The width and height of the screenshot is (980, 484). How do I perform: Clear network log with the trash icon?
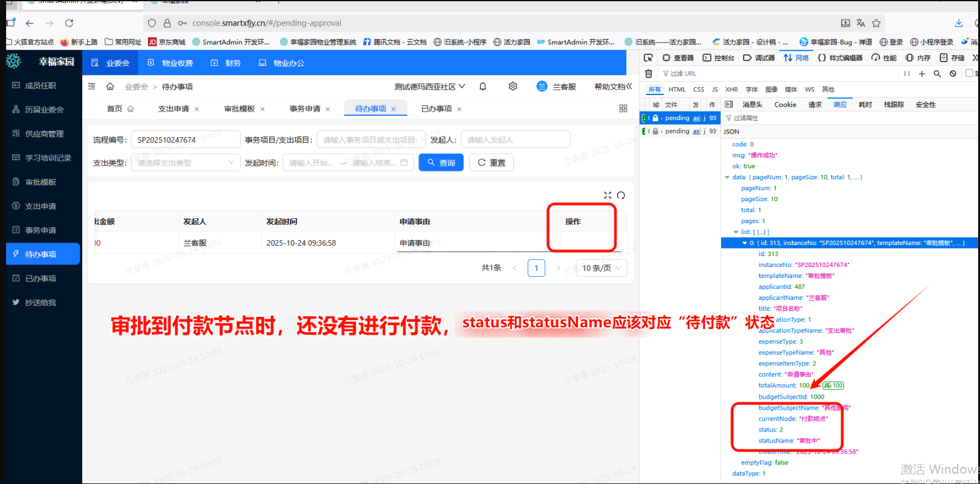click(x=649, y=74)
